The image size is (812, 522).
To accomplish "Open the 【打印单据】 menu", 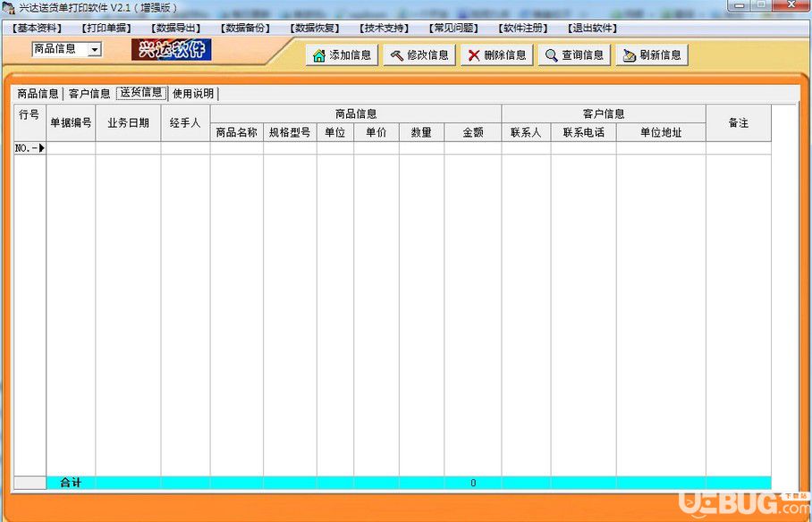I will [106, 29].
